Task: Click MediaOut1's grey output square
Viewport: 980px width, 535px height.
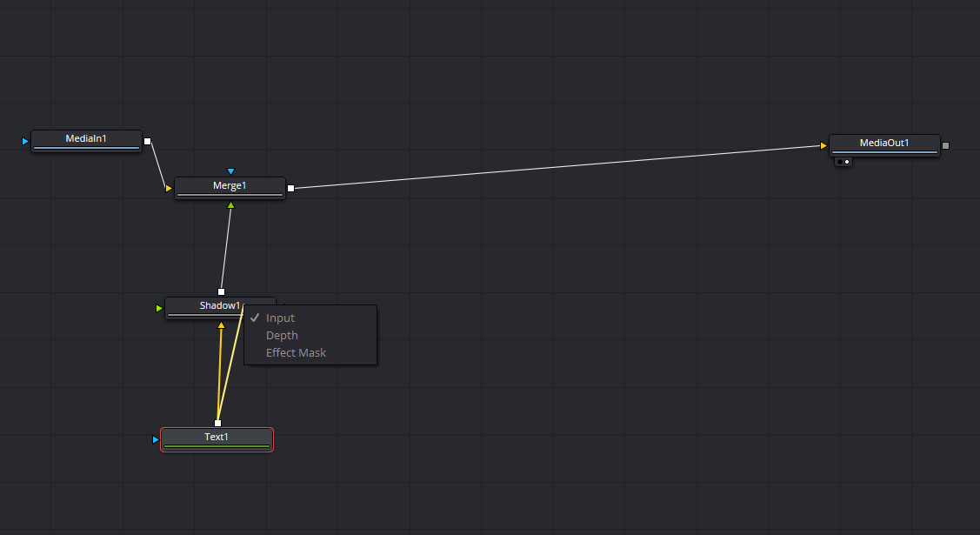Action: pos(945,145)
